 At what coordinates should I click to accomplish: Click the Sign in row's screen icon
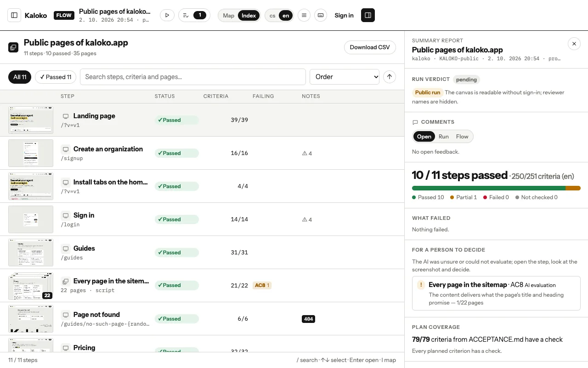click(x=66, y=216)
